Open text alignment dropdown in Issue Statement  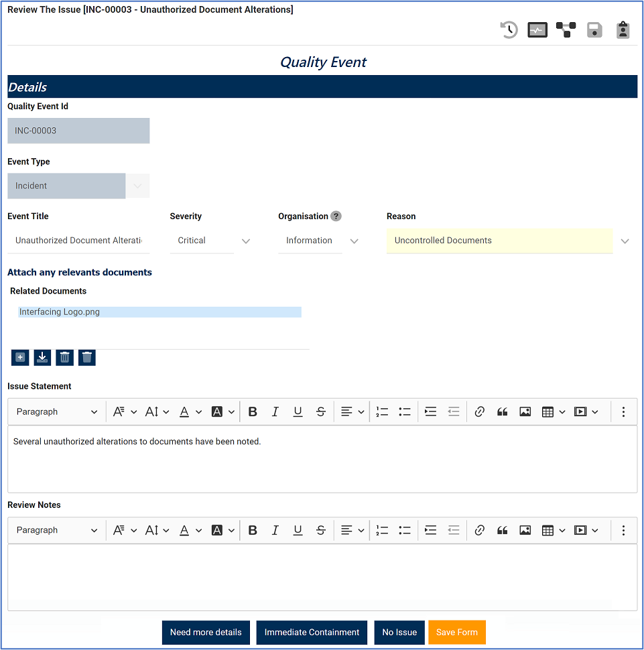352,411
